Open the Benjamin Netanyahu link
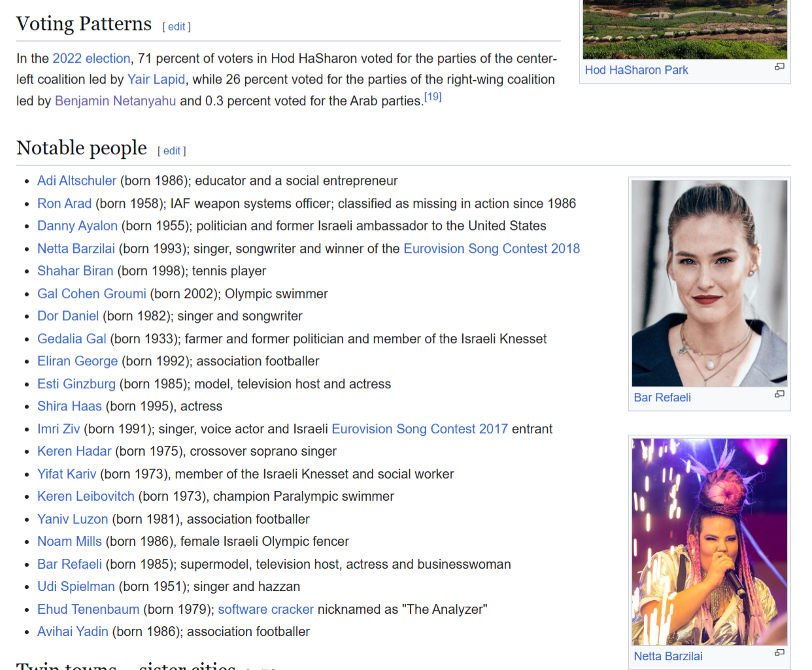The width and height of the screenshot is (812, 670). click(x=115, y=101)
